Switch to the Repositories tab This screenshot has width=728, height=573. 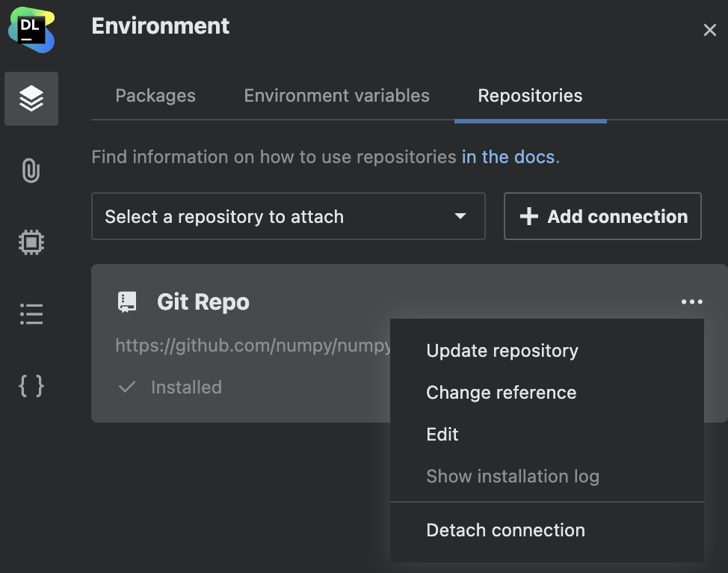pos(530,96)
